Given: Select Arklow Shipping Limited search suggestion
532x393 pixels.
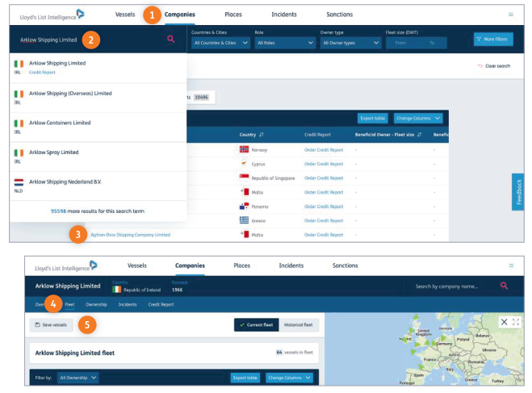Looking at the screenshot, I should [98, 68].
